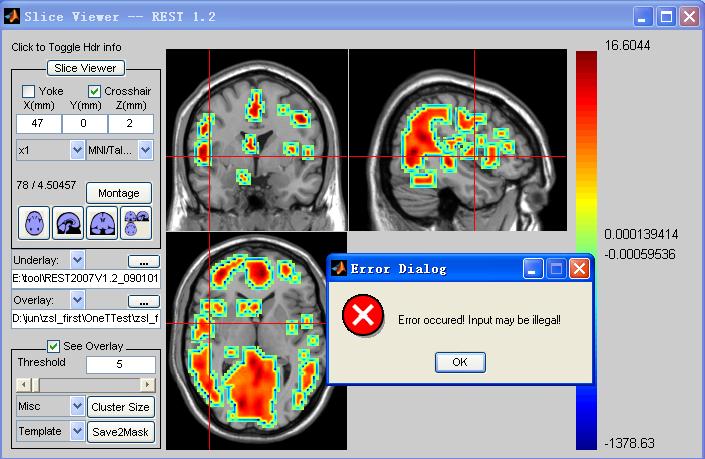Open the Template dropdown
Viewport: 705px width, 459px height.
[x=50, y=431]
